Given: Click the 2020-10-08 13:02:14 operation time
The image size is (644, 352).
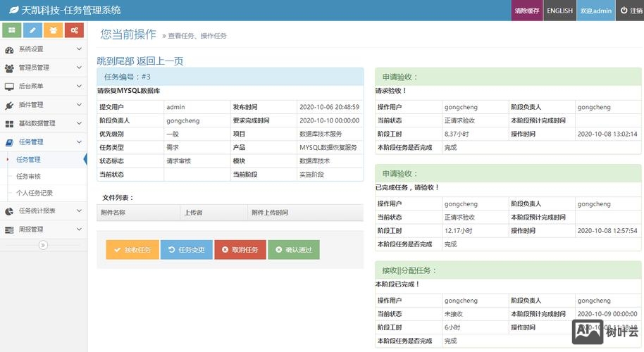Looking at the screenshot, I should [x=607, y=134].
